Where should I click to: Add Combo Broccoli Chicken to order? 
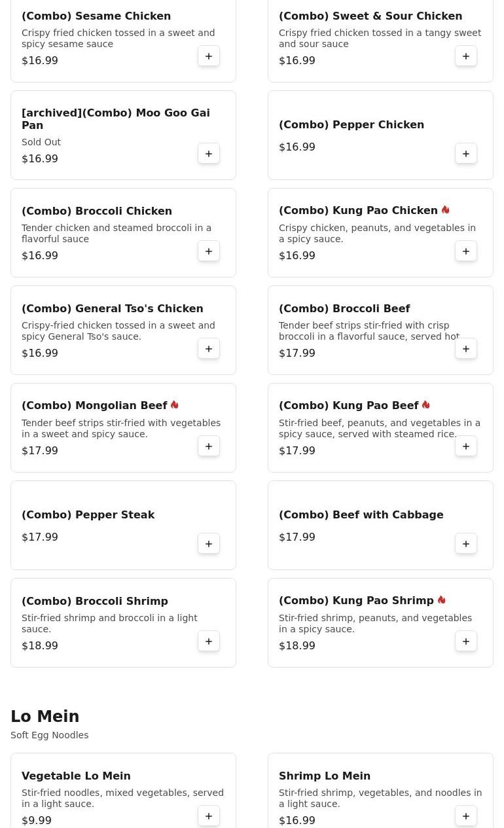pos(209,251)
